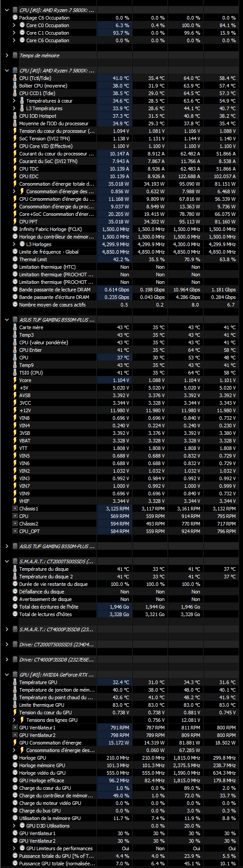Expand the L3 Températures row

pos(14,108)
